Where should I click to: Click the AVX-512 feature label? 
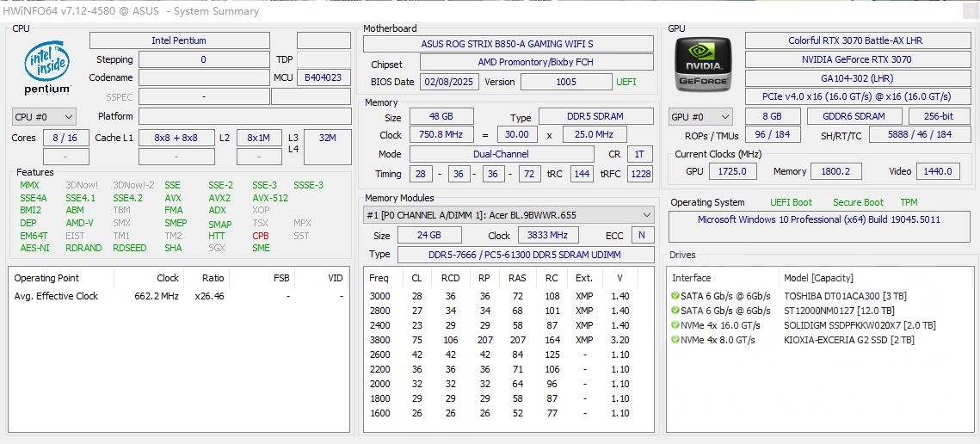point(271,198)
